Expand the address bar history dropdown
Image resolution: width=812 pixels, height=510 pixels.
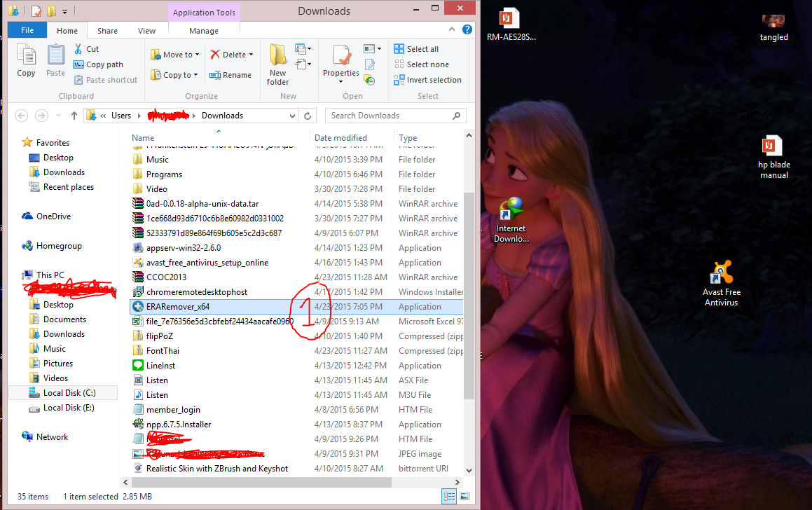click(x=292, y=116)
